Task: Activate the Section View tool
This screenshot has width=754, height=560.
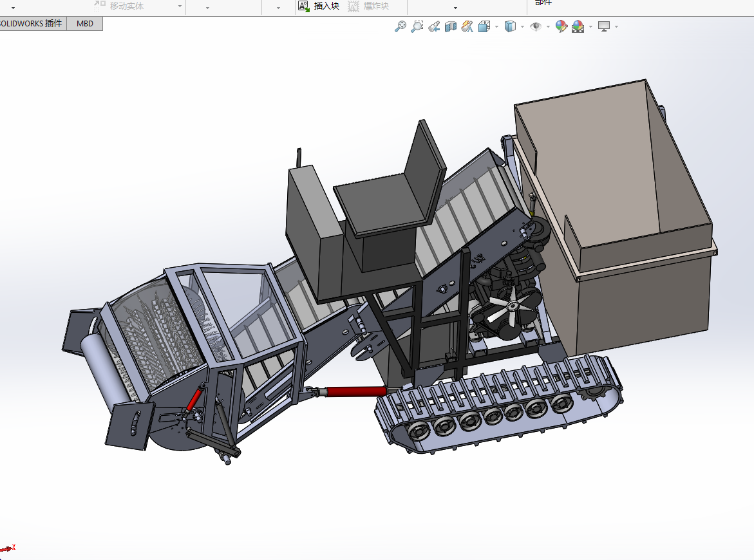Action: tap(451, 26)
